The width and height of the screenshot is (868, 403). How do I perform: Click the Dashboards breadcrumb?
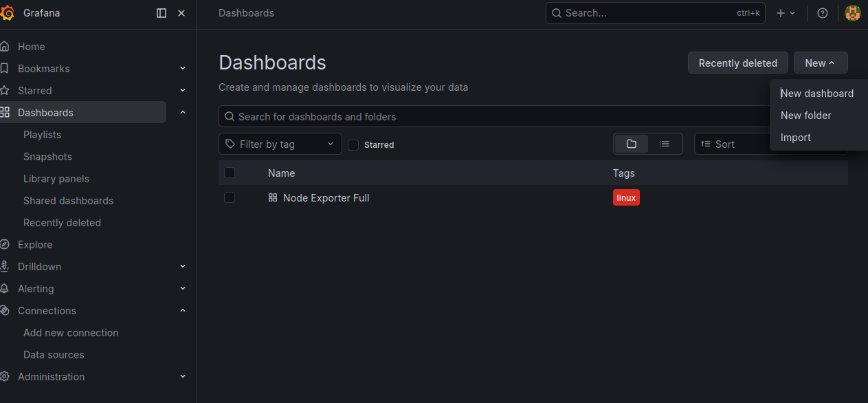pyautogui.click(x=246, y=13)
